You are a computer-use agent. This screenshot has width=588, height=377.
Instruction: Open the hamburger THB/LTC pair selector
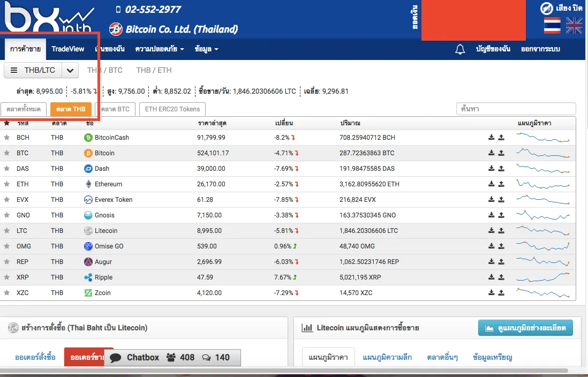(x=33, y=70)
